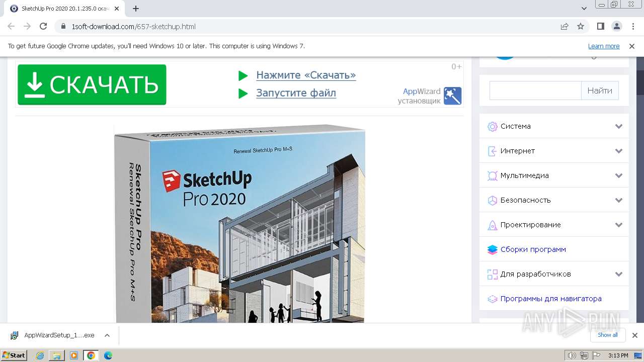Expand the Система category chevron
Image resolution: width=644 pixels, height=362 pixels.
point(619,127)
